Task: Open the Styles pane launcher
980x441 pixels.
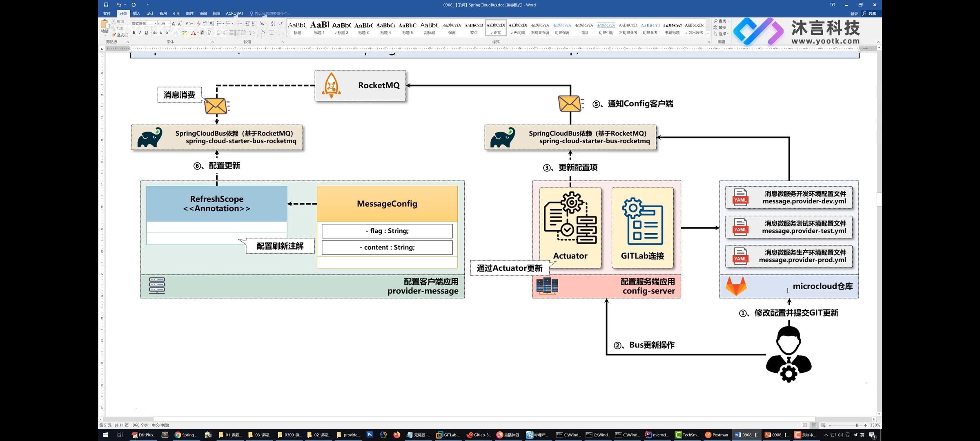Action: pos(709,42)
